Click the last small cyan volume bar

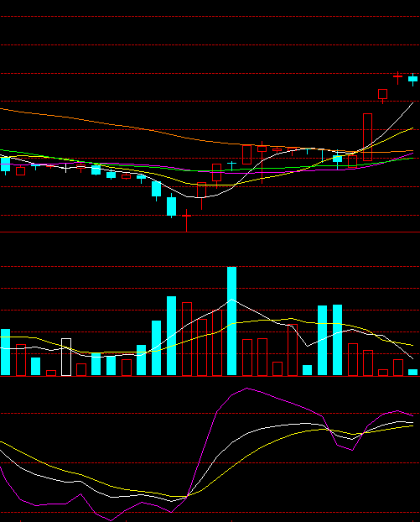413,372
